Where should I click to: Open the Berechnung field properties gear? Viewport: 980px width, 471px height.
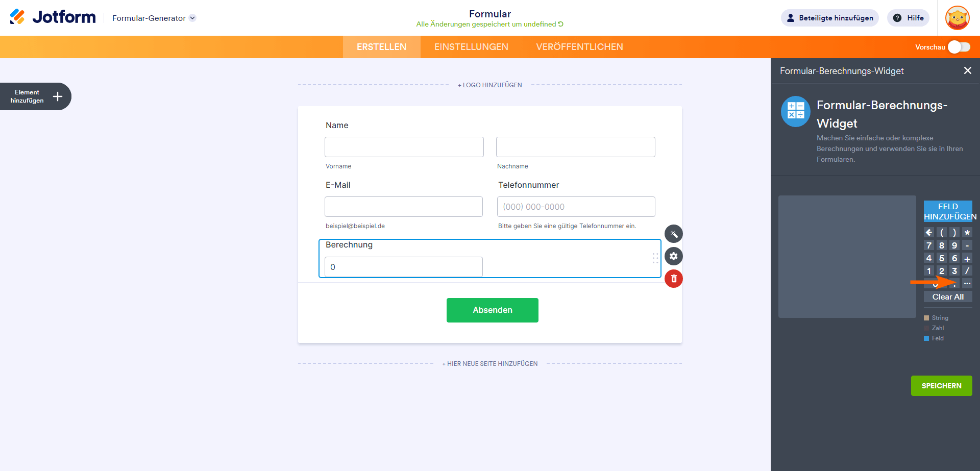(674, 256)
